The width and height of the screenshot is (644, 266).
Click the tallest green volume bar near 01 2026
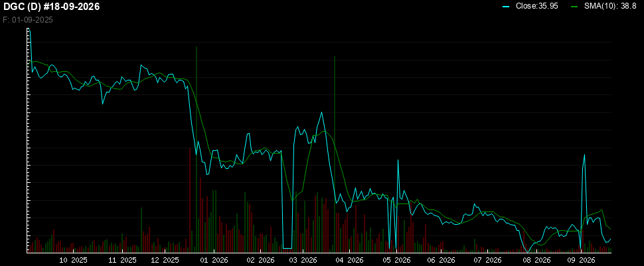point(197,149)
